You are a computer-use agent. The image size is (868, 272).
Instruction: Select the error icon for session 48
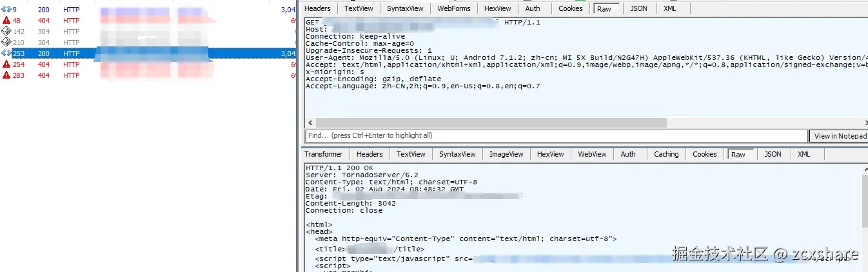click(6, 21)
